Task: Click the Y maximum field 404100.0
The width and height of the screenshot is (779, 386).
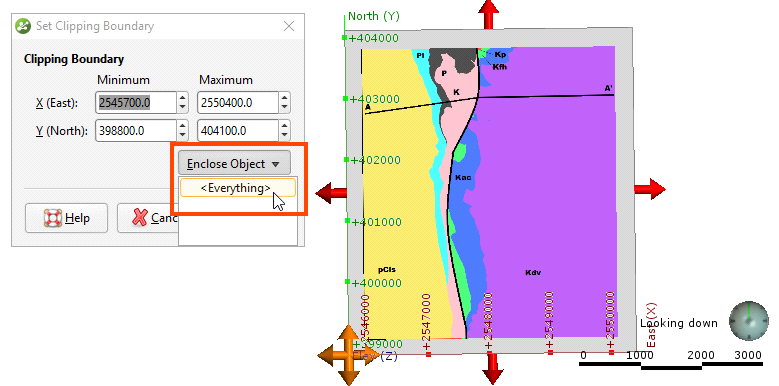Action: tap(237, 131)
